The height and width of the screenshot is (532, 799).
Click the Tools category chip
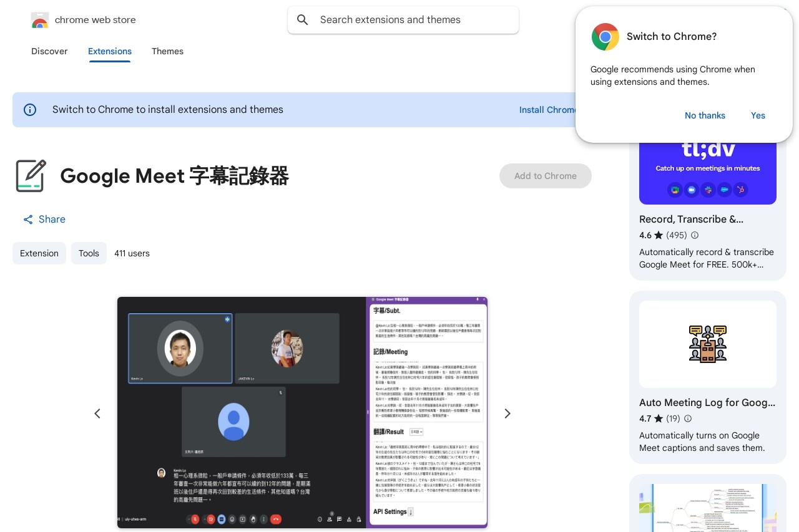tap(89, 253)
